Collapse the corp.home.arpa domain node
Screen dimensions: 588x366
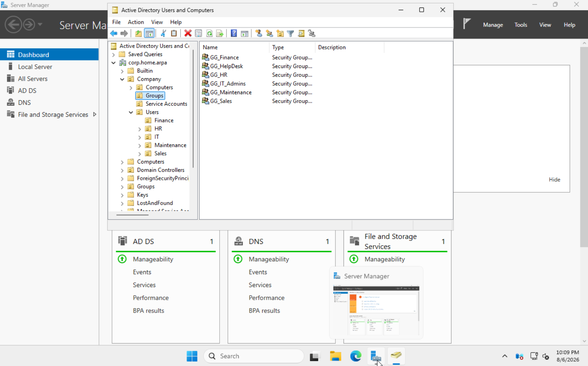[114, 63]
